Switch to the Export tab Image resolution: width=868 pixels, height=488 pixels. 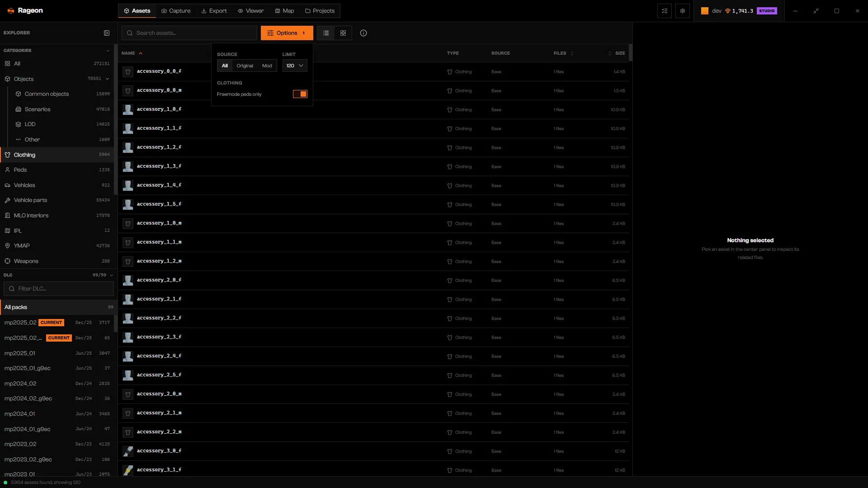point(214,11)
